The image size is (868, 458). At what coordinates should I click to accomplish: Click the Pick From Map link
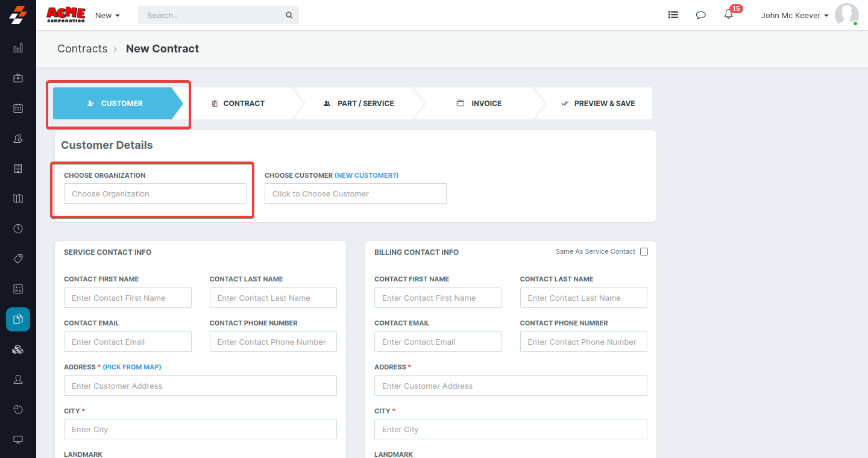tap(132, 367)
